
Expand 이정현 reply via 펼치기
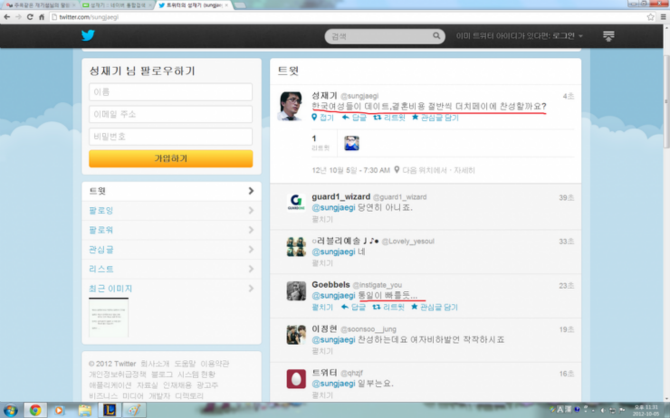(322, 351)
